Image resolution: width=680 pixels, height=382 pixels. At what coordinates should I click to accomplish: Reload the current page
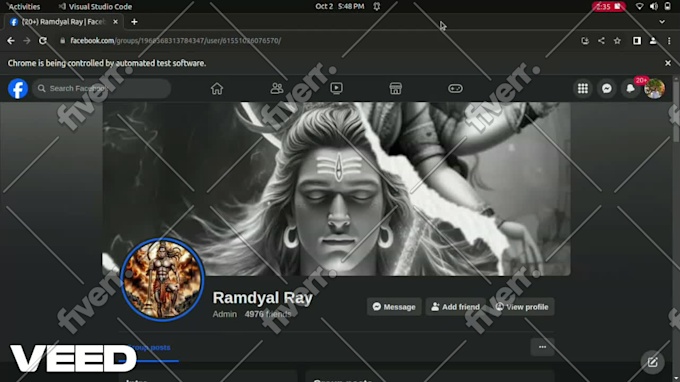click(43, 40)
